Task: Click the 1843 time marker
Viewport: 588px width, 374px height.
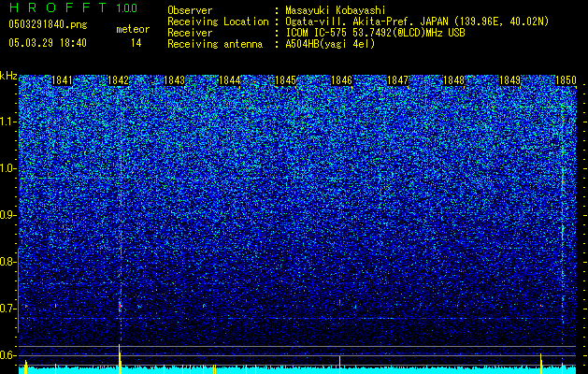Action: pyautogui.click(x=175, y=80)
